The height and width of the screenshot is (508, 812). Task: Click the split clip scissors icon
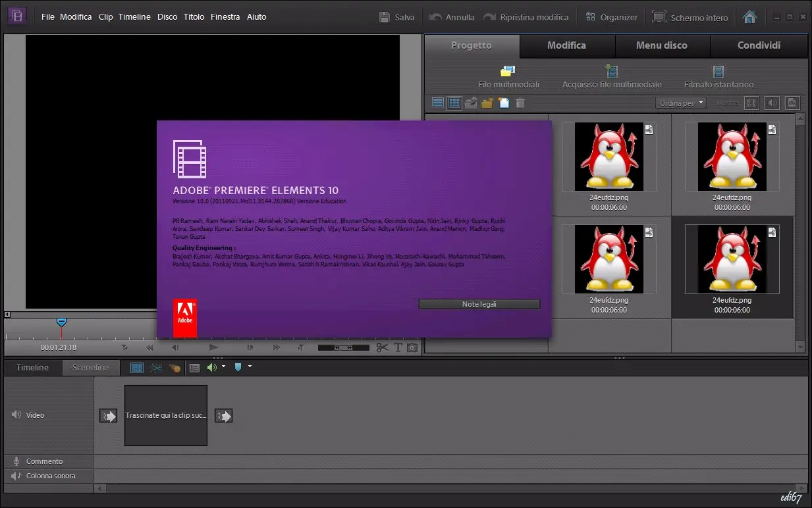point(383,347)
